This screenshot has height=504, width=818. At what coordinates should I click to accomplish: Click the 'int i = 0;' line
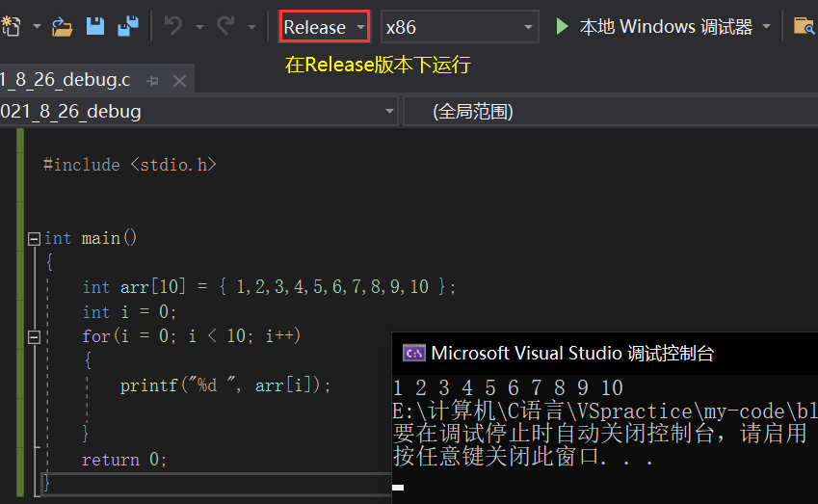point(129,312)
